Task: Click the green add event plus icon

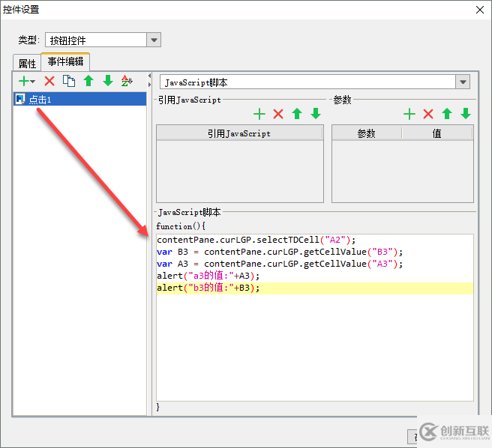Action: click(24, 81)
